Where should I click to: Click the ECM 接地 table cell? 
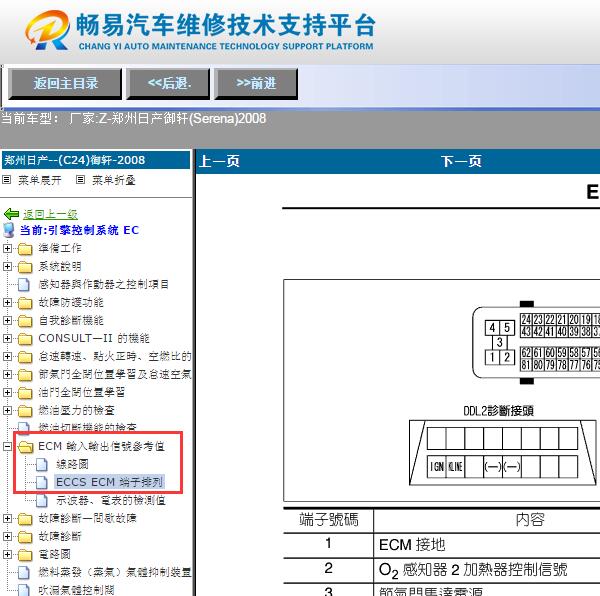tap(412, 545)
